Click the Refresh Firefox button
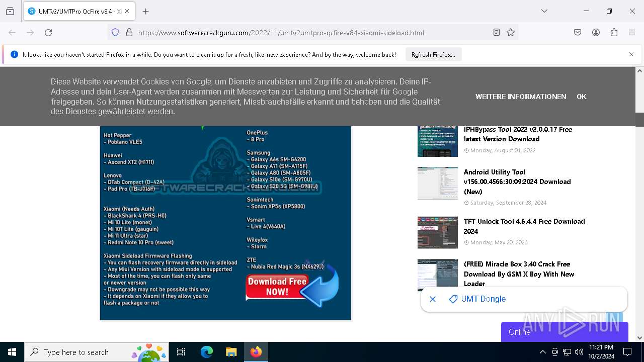Image resolution: width=644 pixels, height=362 pixels. tap(433, 55)
